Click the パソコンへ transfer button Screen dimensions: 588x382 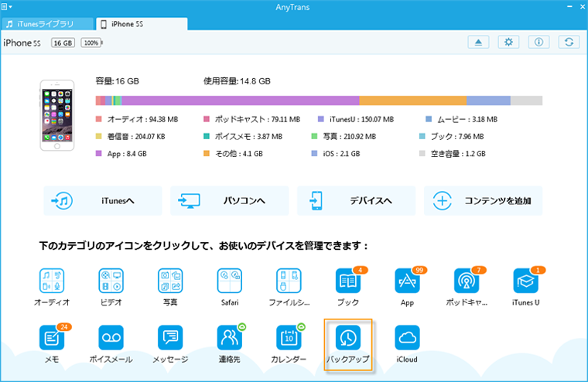pyautogui.click(x=230, y=201)
